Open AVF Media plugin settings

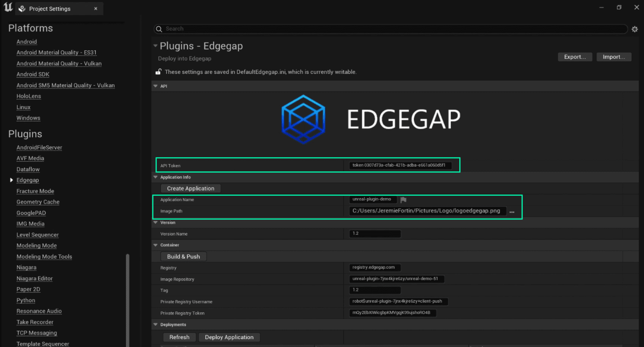pos(30,158)
